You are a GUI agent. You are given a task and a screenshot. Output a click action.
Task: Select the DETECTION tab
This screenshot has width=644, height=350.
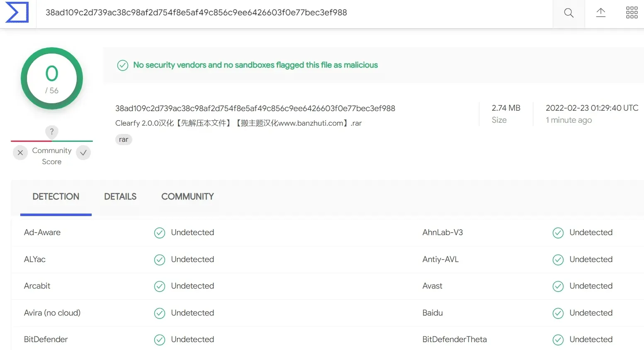[56, 197]
